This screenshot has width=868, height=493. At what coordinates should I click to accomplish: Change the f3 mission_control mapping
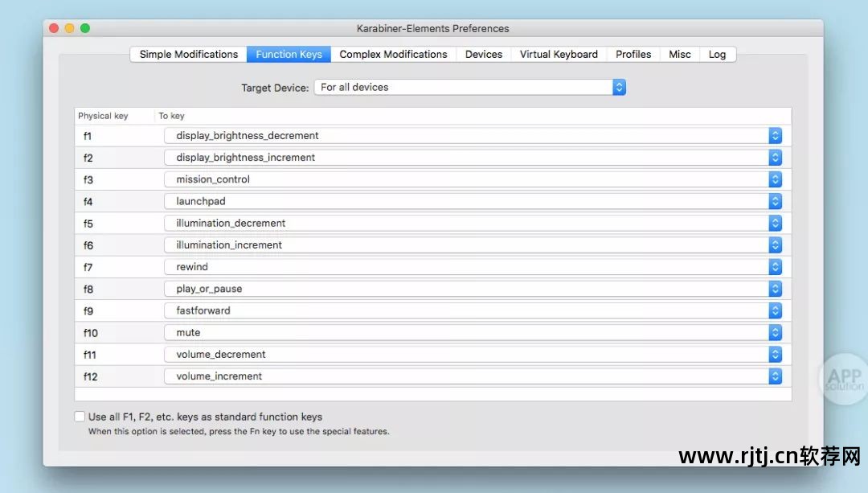[473, 179]
